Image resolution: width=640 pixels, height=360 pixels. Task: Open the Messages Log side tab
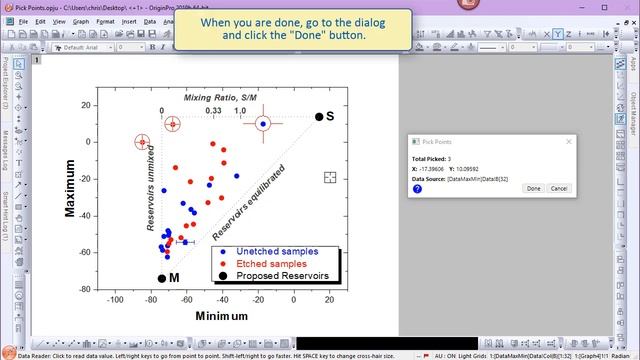tap(5, 150)
